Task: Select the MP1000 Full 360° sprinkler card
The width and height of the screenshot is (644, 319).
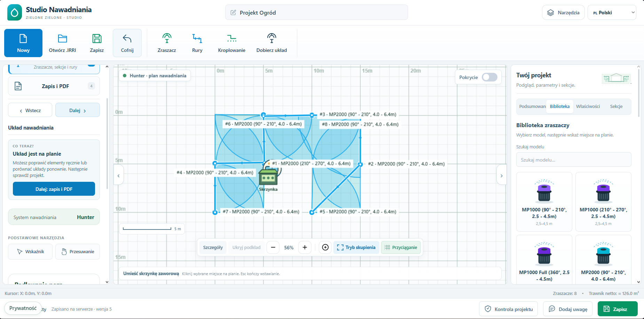Action: click(544, 260)
